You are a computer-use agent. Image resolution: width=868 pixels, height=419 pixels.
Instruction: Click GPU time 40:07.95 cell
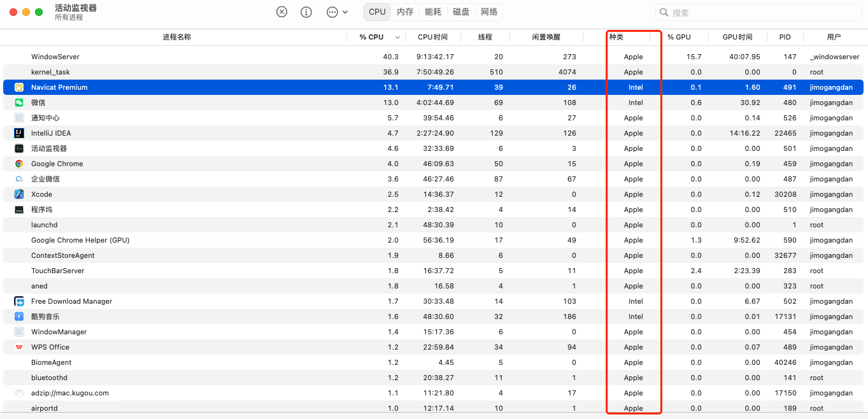coord(744,57)
